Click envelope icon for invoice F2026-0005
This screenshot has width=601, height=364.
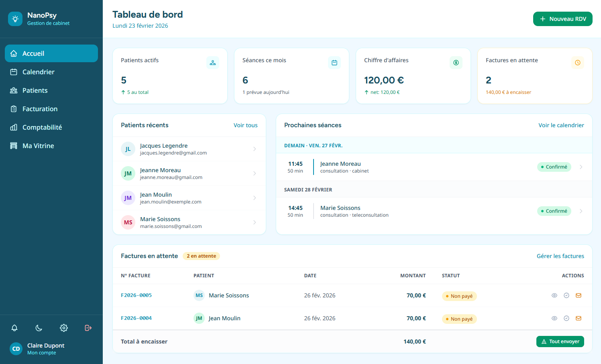(x=579, y=295)
